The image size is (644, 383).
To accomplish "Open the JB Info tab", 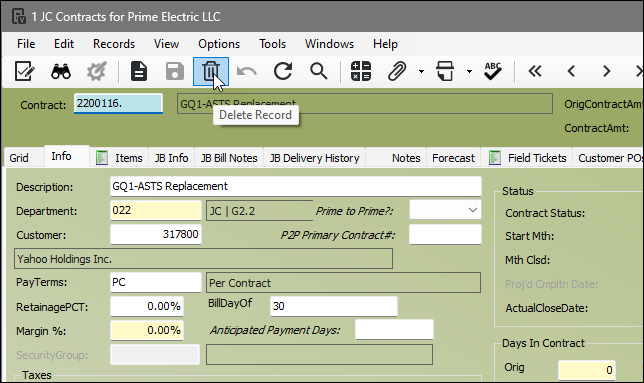I will pos(171,158).
